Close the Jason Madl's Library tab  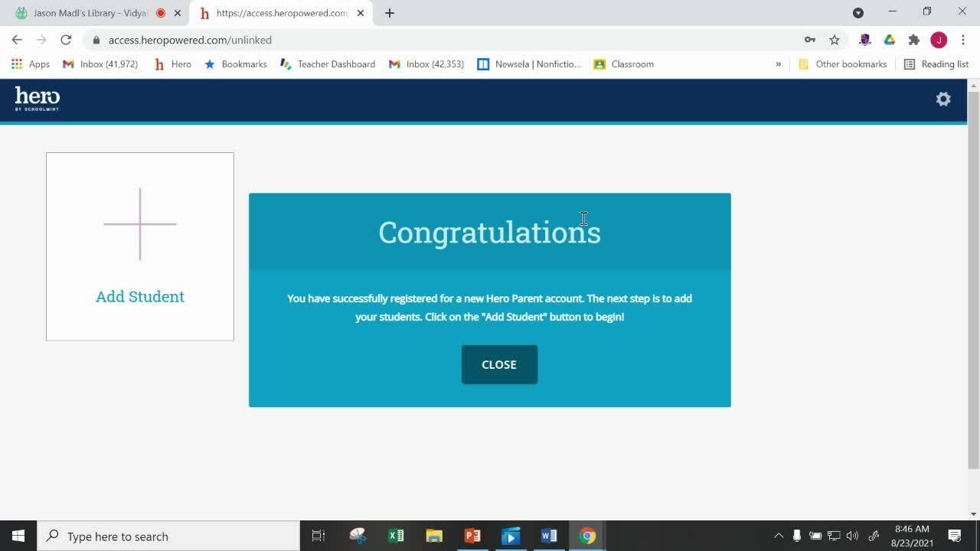point(178,13)
